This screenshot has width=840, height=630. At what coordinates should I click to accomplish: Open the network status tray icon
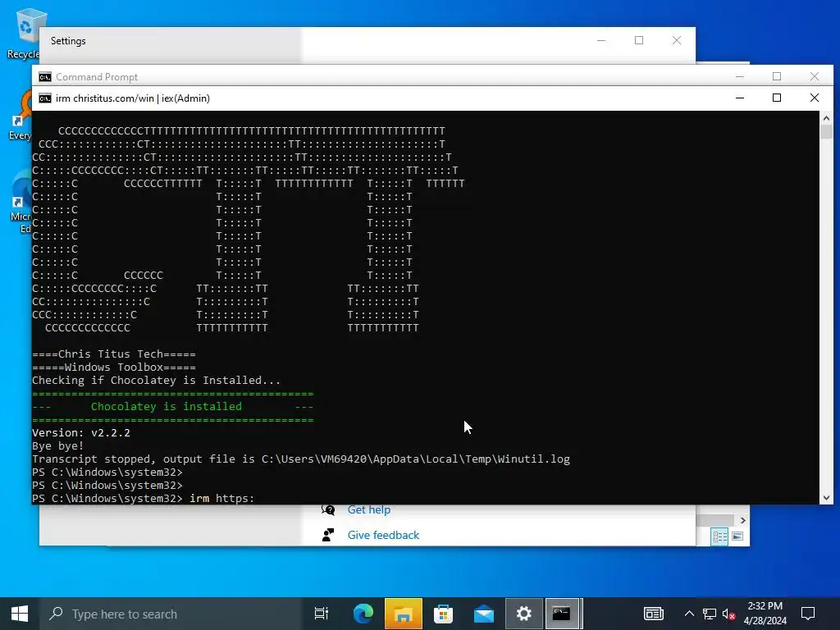coord(710,614)
